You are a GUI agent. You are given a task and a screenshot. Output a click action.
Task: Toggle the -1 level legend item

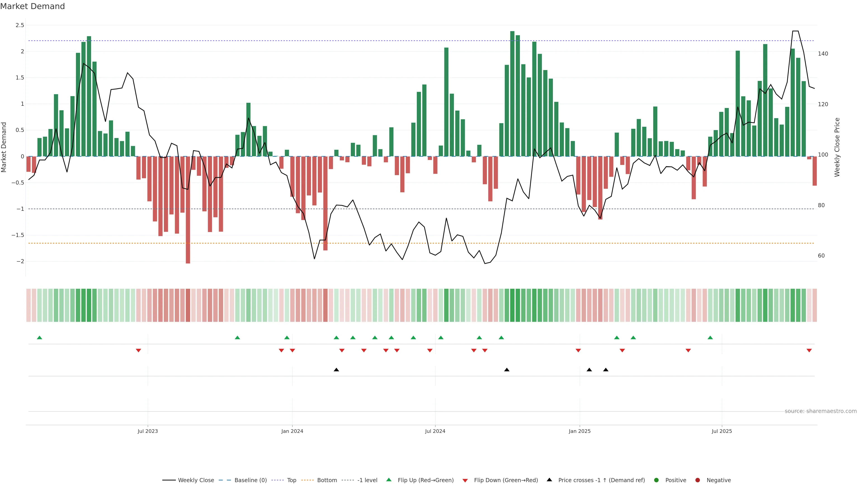[367, 480]
